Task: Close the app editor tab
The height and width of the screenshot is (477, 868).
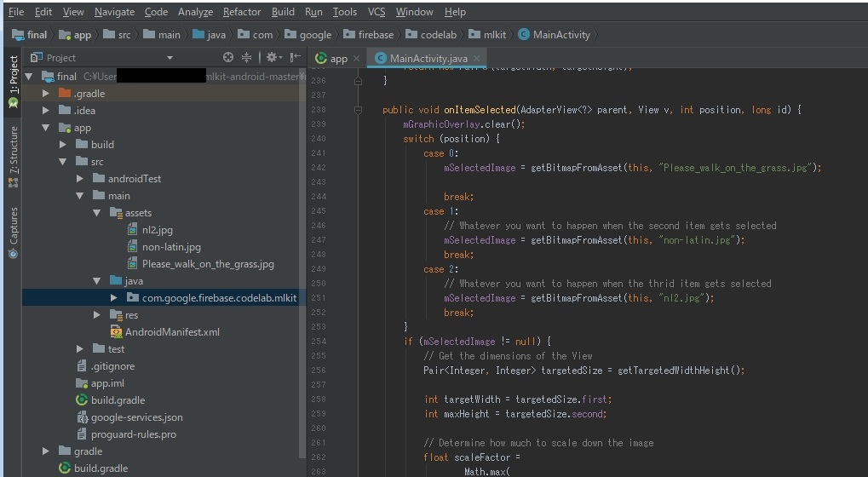Action: coord(357,58)
